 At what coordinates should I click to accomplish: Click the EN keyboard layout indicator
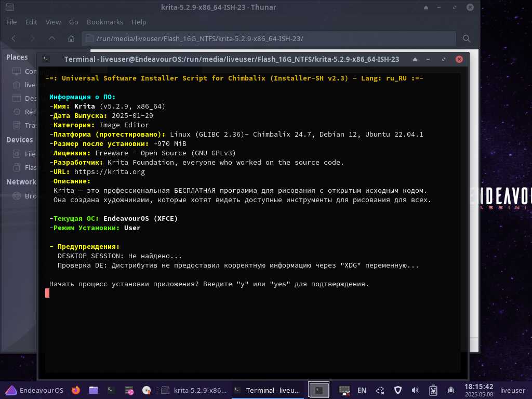tap(362, 391)
